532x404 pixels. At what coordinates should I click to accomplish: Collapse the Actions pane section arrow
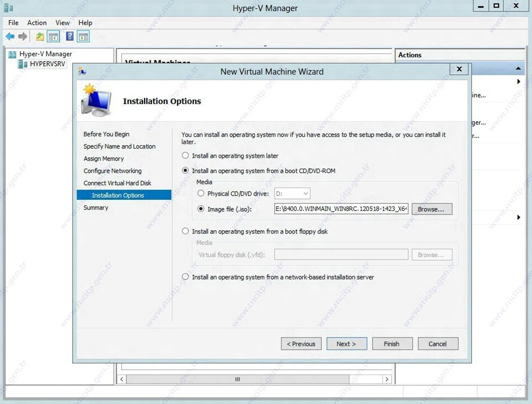pos(518,69)
